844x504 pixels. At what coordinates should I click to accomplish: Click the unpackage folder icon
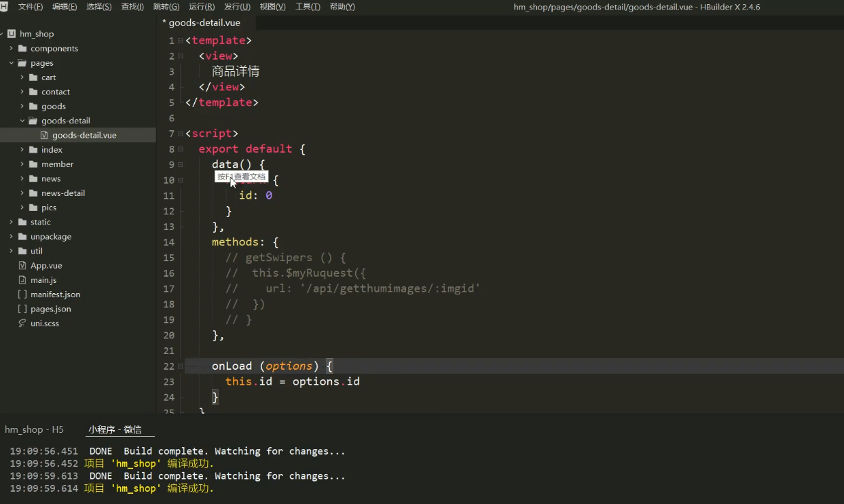(x=22, y=237)
